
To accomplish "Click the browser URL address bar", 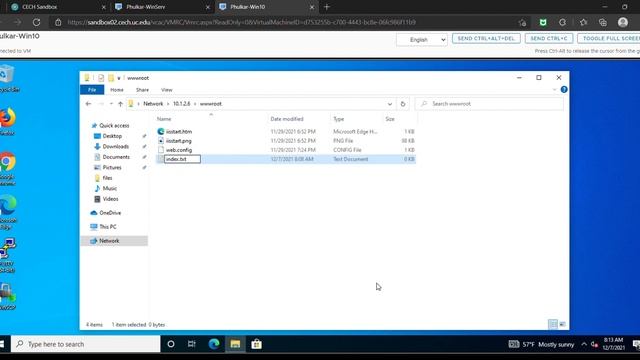I will [286, 22].
